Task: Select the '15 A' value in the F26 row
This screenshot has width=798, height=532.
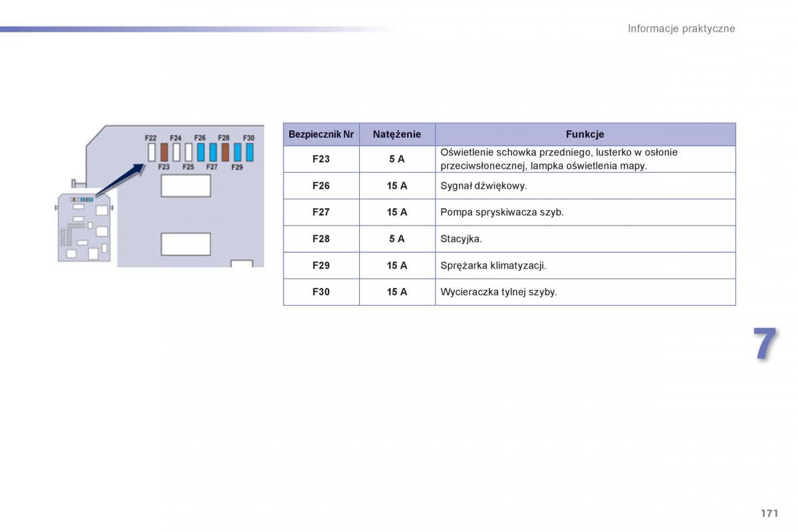Action: 397,186
